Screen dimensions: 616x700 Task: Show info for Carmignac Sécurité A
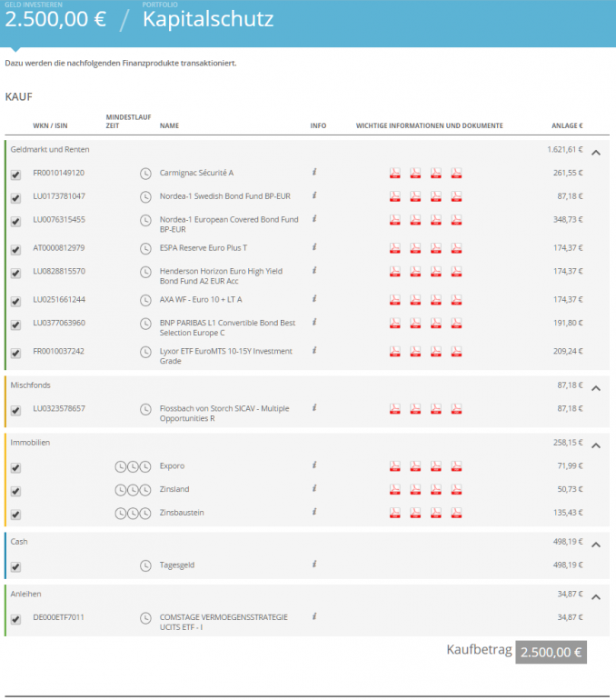coord(314,172)
